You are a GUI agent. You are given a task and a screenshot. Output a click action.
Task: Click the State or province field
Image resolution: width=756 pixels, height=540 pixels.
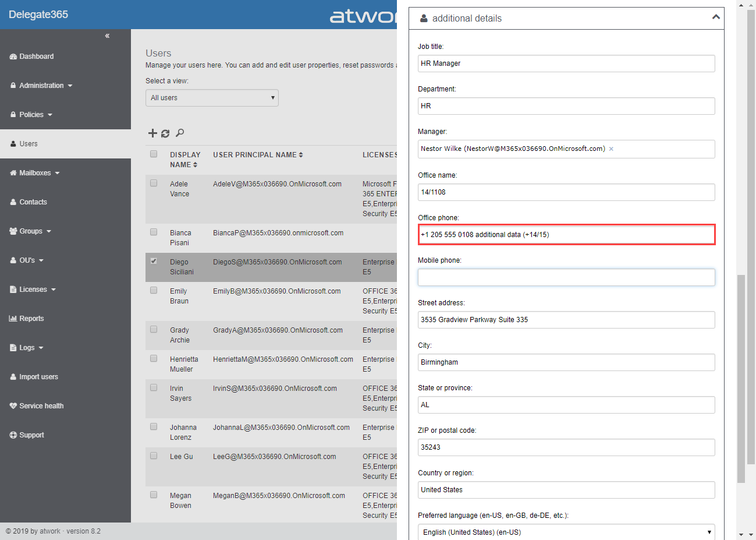pyautogui.click(x=566, y=405)
